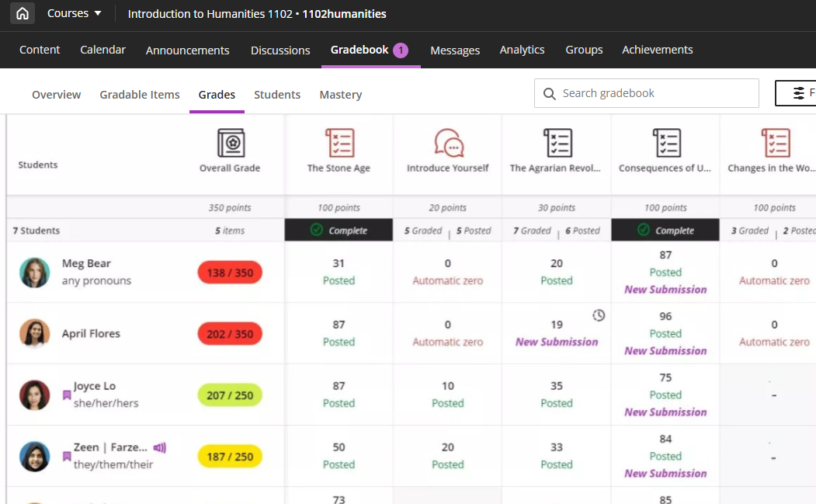Click Meg Bear's red overall grade pill
Viewport: 816px width, 504px height.
229,273
